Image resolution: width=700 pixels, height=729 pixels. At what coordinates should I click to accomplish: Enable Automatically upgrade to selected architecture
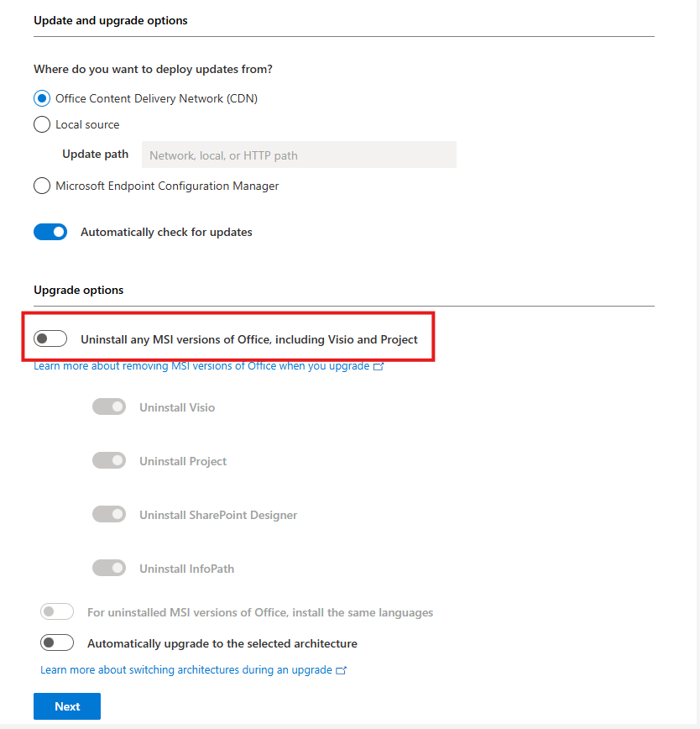[57, 643]
